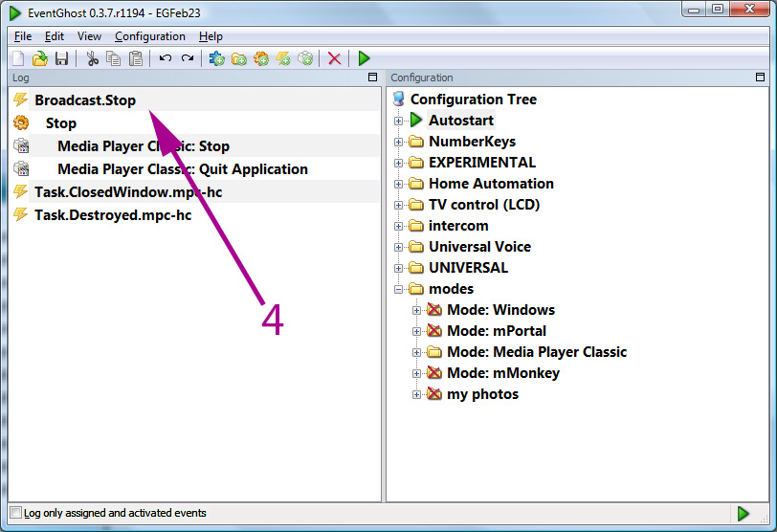The height and width of the screenshot is (532, 777).
Task: Enable Log only assigned and activated events
Action: pos(16,513)
